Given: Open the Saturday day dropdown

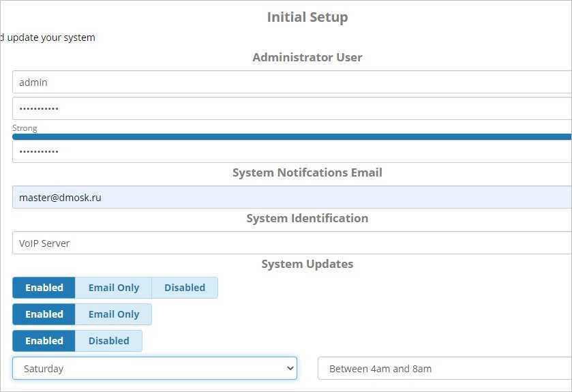Looking at the screenshot, I should point(150,368).
